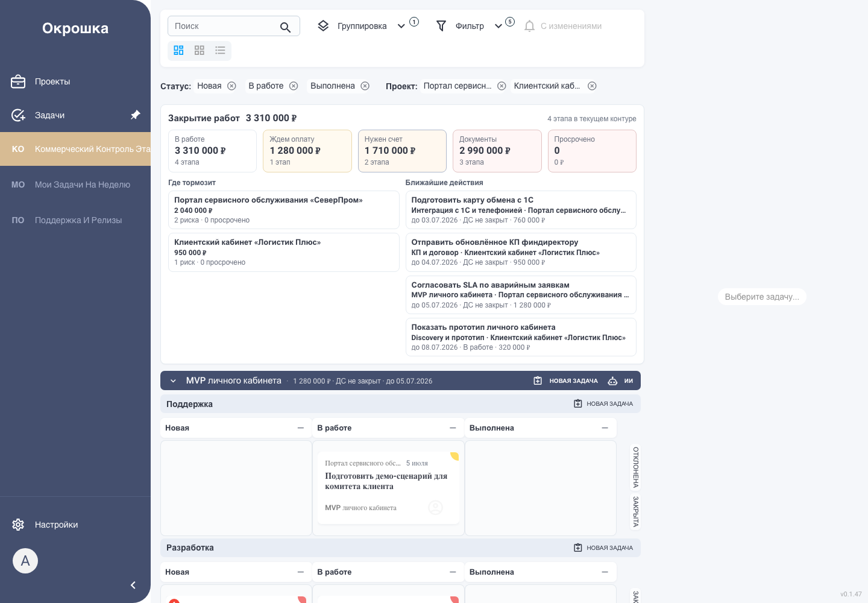Image resolution: width=868 pixels, height=603 pixels.
Task: Open the Ждем оплату summary card
Action: pyautogui.click(x=307, y=151)
